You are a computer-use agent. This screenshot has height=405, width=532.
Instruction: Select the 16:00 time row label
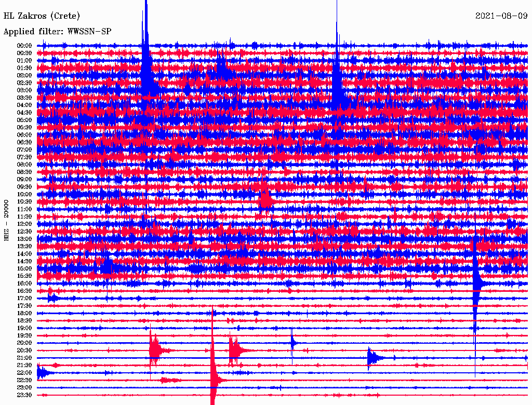point(24,283)
